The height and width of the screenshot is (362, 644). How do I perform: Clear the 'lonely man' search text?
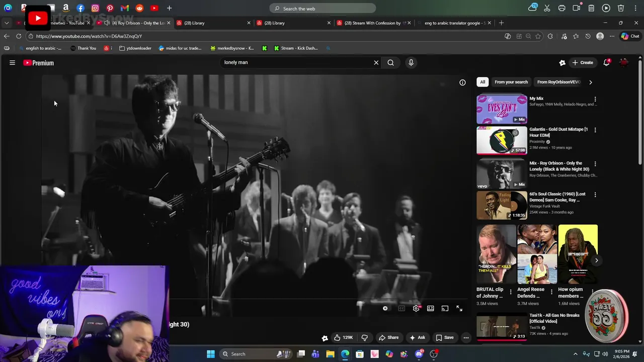click(x=376, y=62)
